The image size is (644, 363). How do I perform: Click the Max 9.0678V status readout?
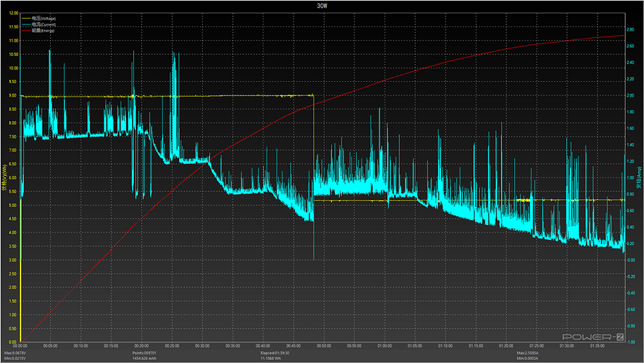(x=17, y=353)
